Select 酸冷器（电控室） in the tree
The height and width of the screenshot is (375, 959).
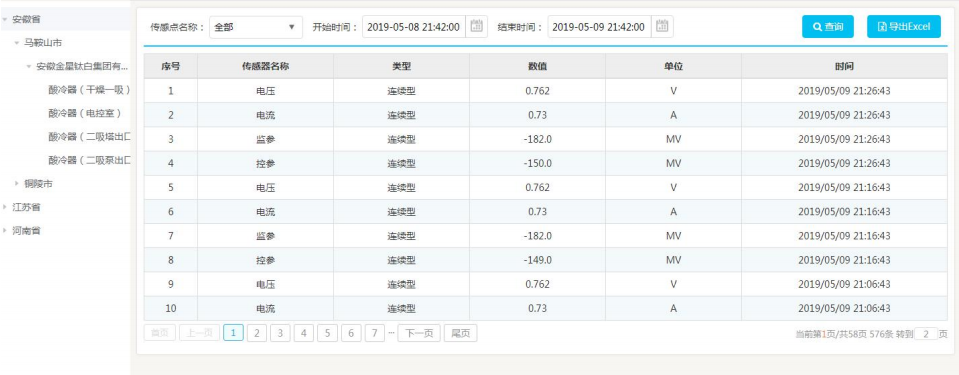click(84, 113)
